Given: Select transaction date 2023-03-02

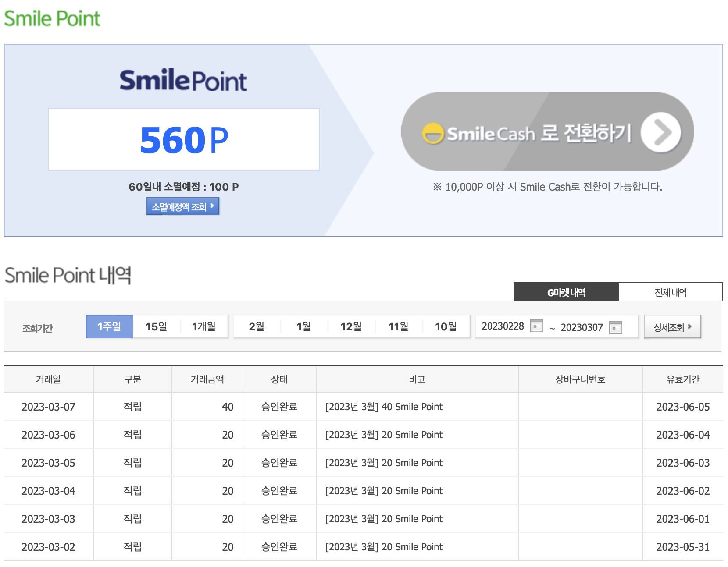Looking at the screenshot, I should pos(48,547).
